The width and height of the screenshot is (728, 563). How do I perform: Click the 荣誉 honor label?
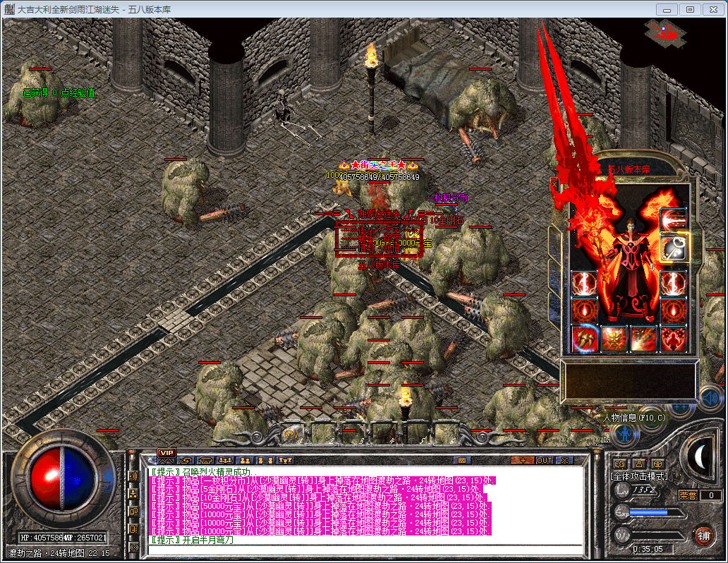(x=688, y=495)
